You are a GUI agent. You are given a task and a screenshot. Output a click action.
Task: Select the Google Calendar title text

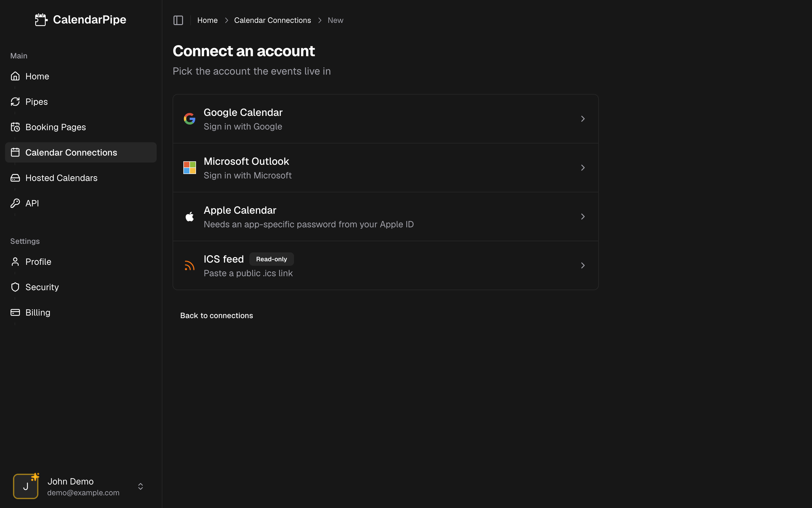[243, 112]
